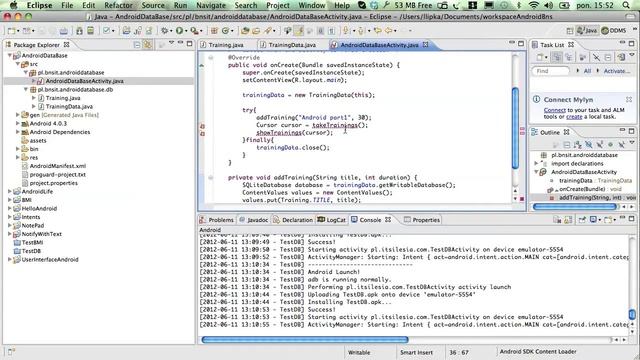Switch to the TrainingData.java editor tab
Viewport: 640px width, 360px height.
click(x=292, y=45)
